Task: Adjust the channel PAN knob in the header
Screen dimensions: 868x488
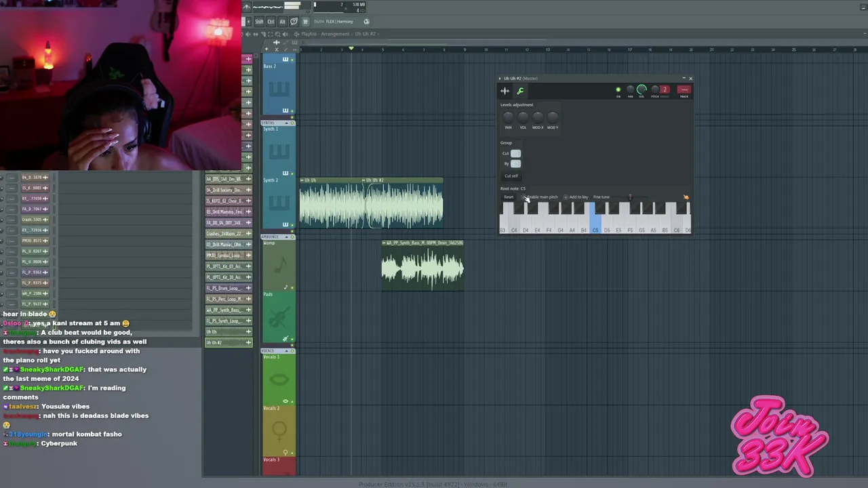Action: tap(630, 89)
